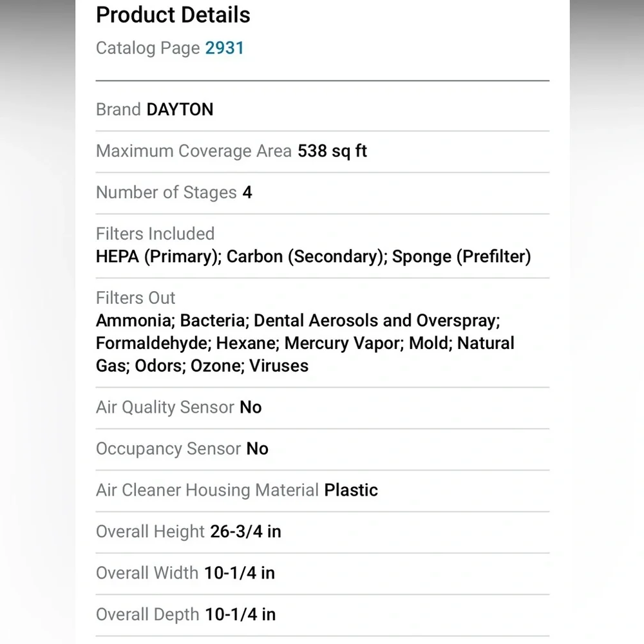Screen dimensions: 644x644
Task: Select the Sponge (Prefilter) text
Action: tap(462, 257)
